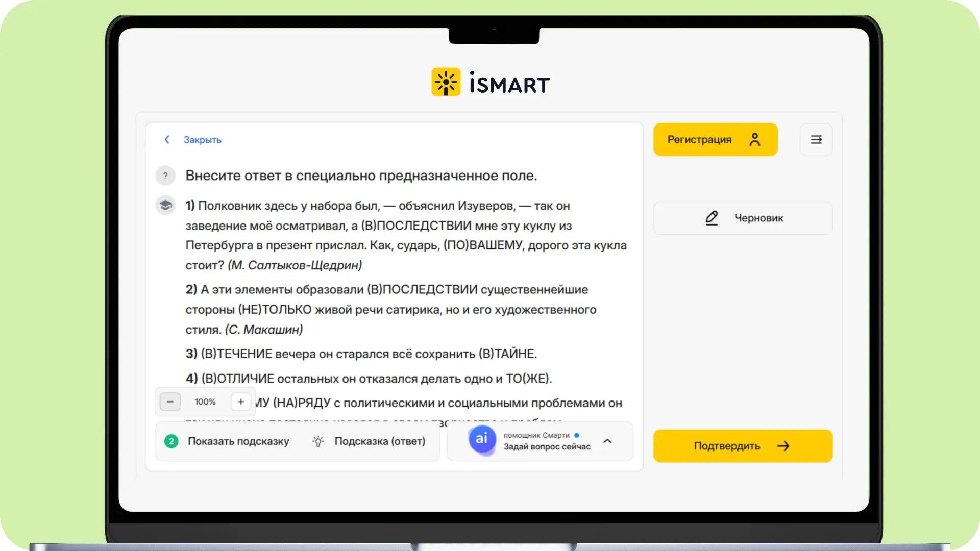Click the Подтвердить button
Viewport: 980px width, 551px height.
[743, 446]
